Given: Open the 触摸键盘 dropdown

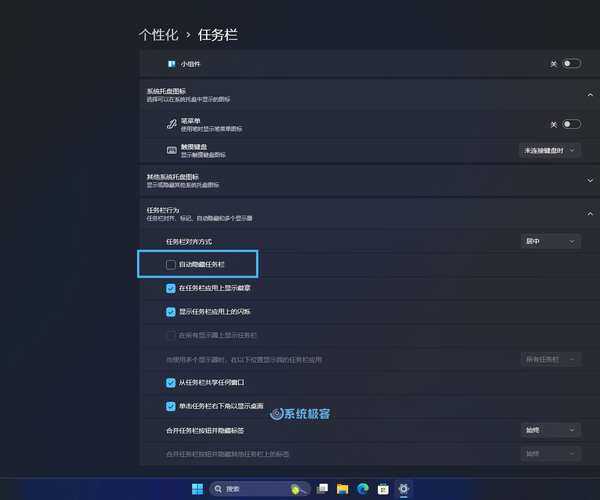Looking at the screenshot, I should pyautogui.click(x=550, y=150).
